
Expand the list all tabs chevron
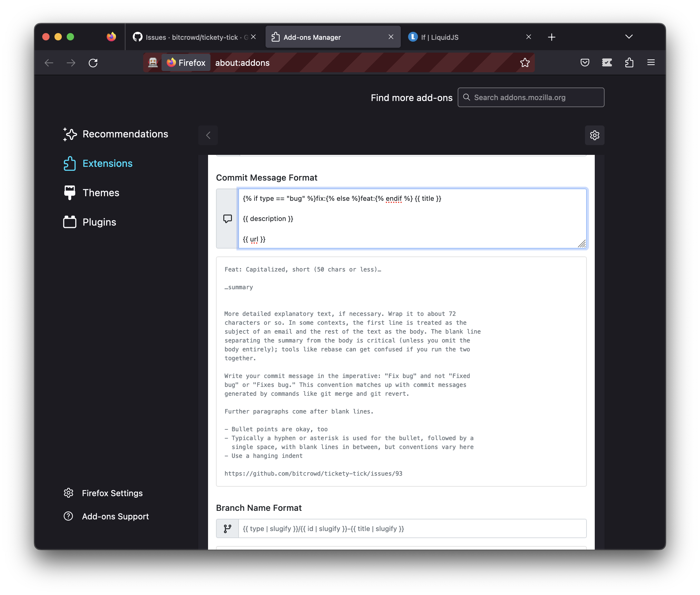point(628,37)
